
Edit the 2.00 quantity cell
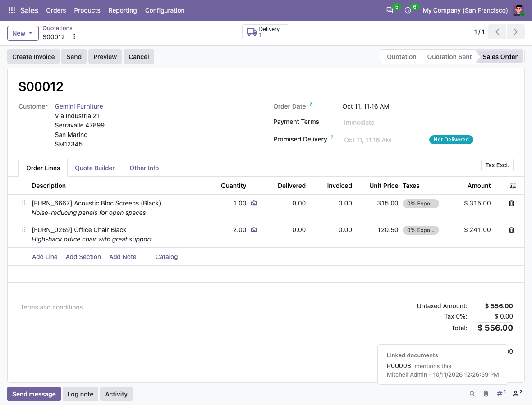pyautogui.click(x=239, y=230)
